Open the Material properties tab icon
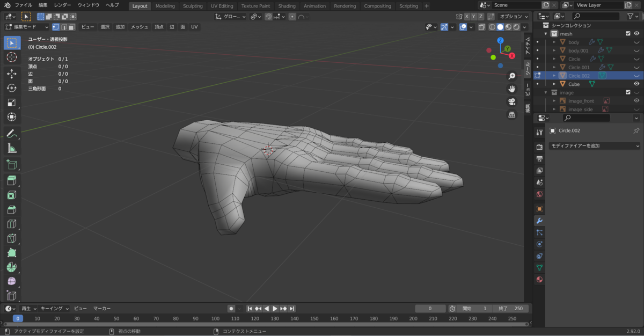This screenshot has height=336, width=644. point(539,279)
